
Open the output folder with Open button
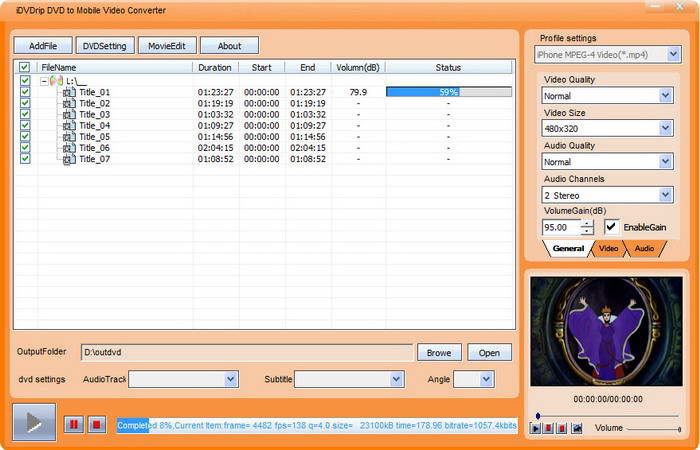coord(489,353)
